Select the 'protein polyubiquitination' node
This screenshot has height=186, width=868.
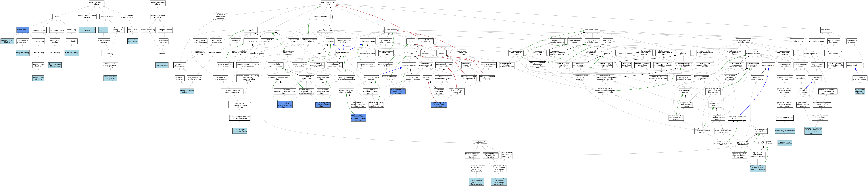point(785,131)
